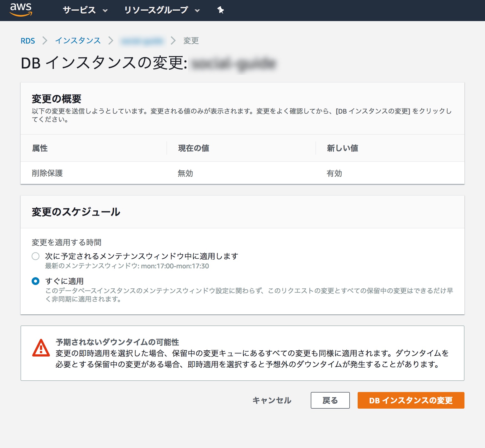Click the 戻る button to go back
The image size is (485, 448).
330,401
